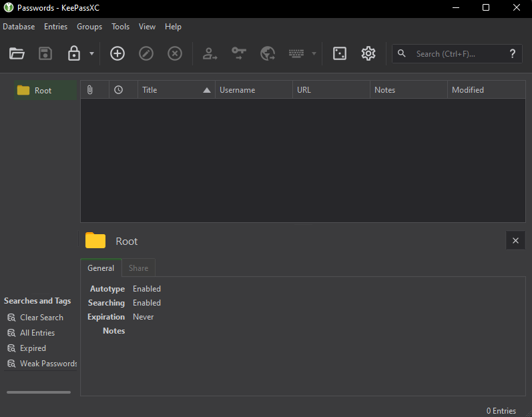
Task: Select Expired saved search
Action: click(33, 348)
